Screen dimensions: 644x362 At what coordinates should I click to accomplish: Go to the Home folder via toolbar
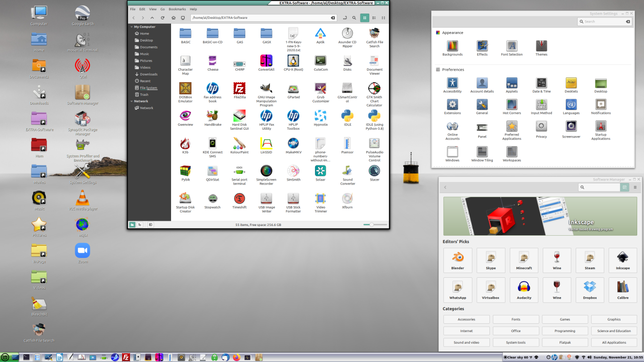pos(173,17)
